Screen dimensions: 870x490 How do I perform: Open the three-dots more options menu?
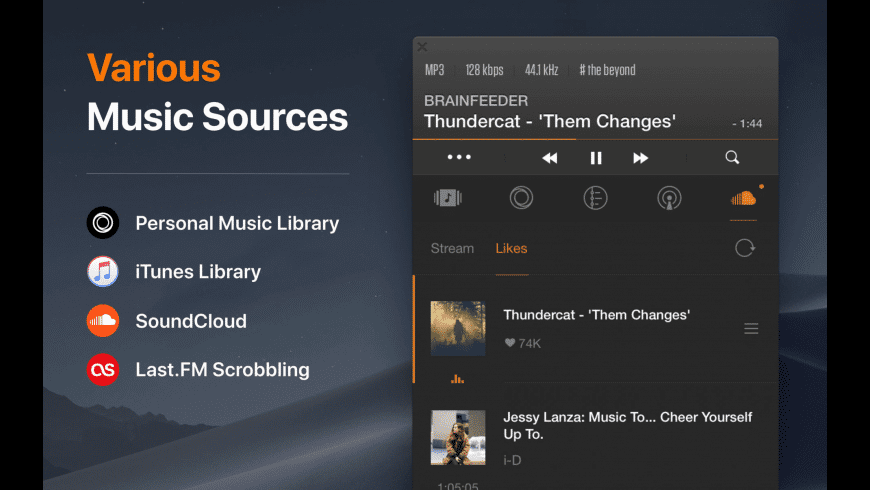[x=459, y=158]
